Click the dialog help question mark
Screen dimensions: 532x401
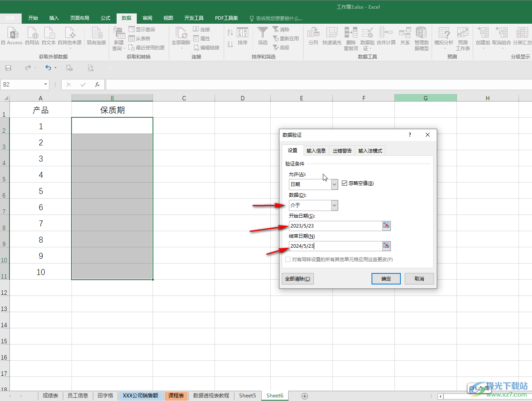click(x=410, y=135)
